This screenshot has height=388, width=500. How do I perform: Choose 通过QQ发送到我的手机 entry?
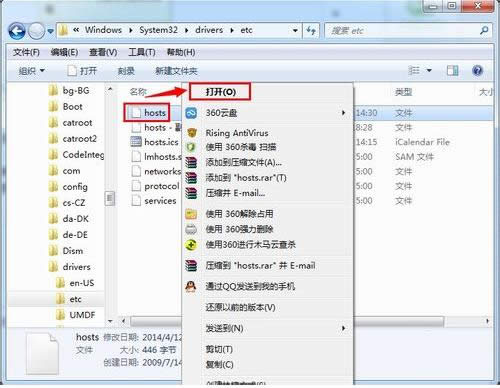pyautogui.click(x=268, y=286)
